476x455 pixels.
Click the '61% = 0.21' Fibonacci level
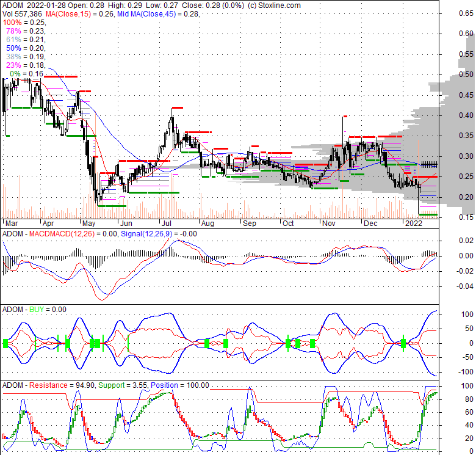(26, 40)
